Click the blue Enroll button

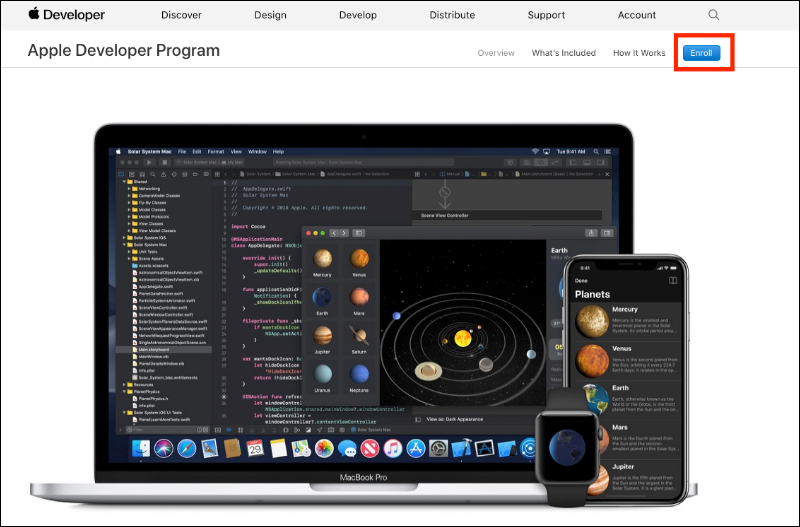(701, 53)
